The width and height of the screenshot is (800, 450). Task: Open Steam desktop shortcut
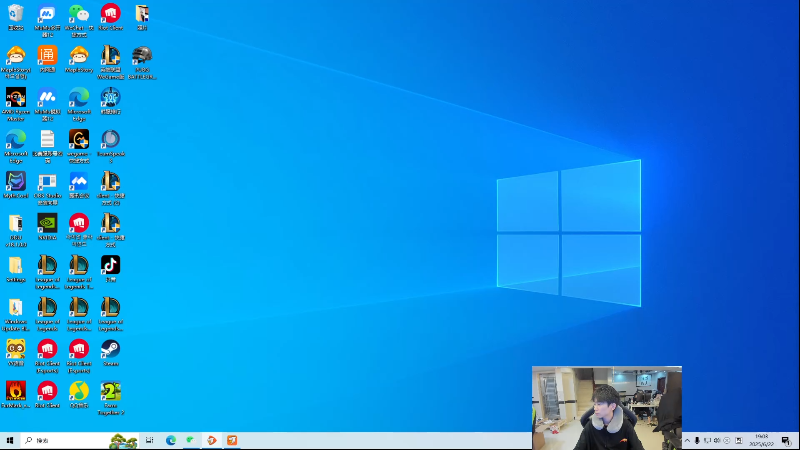click(x=110, y=353)
